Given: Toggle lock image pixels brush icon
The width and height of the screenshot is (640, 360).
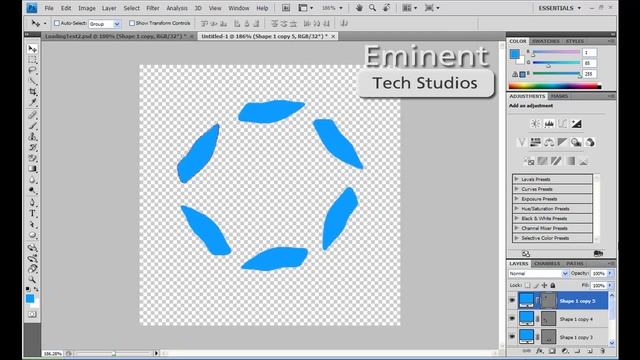Looking at the screenshot, I should click(x=536, y=285).
